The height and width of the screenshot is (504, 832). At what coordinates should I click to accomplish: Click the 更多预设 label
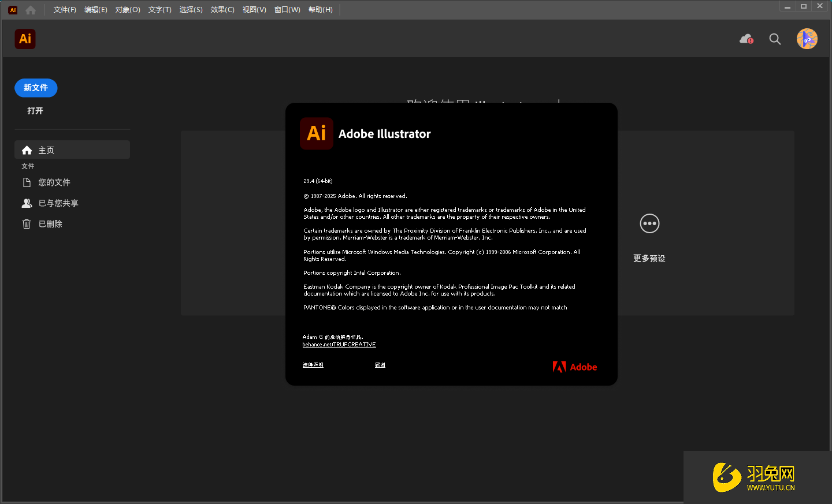pyautogui.click(x=649, y=259)
